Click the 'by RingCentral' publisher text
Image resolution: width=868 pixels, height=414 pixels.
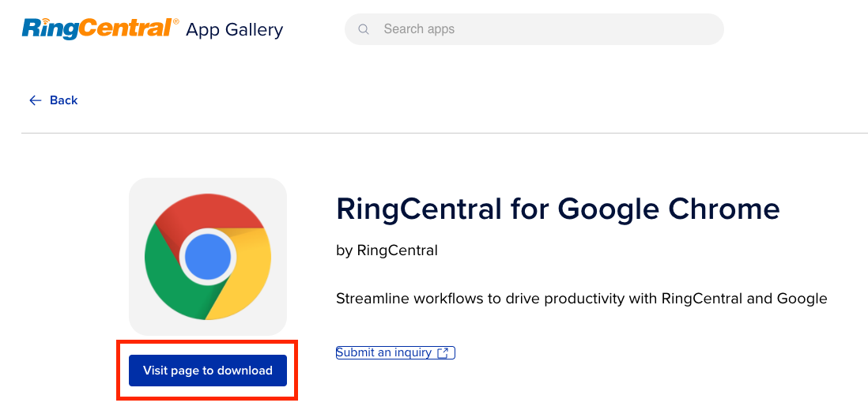[387, 250]
